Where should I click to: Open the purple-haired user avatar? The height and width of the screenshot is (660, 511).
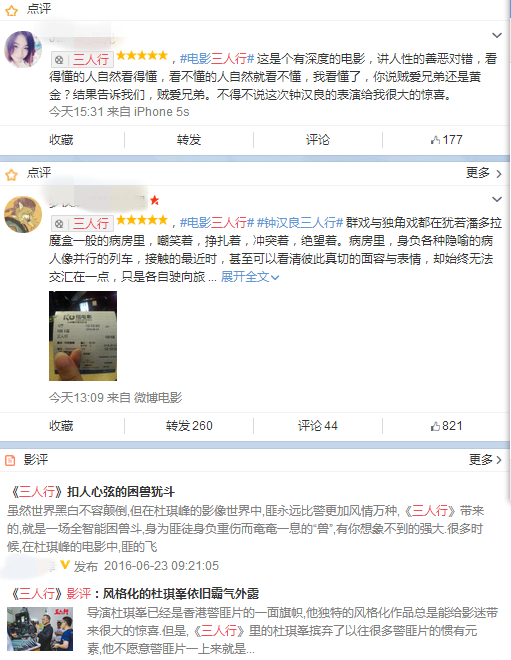click(x=23, y=49)
